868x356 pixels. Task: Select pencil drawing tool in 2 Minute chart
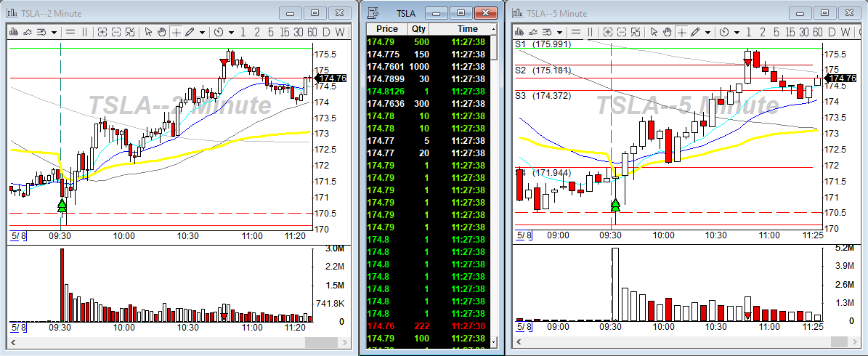pyautogui.click(x=190, y=32)
